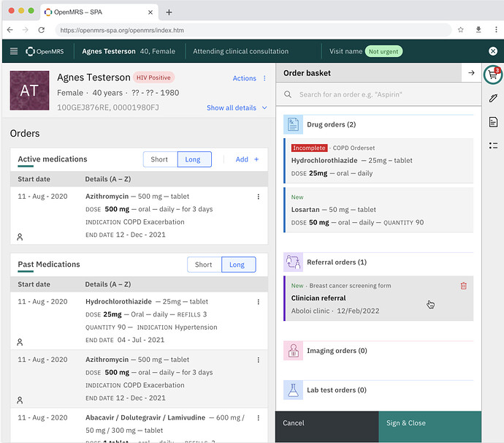
Task: Select Long view for Active medications
Action: [193, 159]
